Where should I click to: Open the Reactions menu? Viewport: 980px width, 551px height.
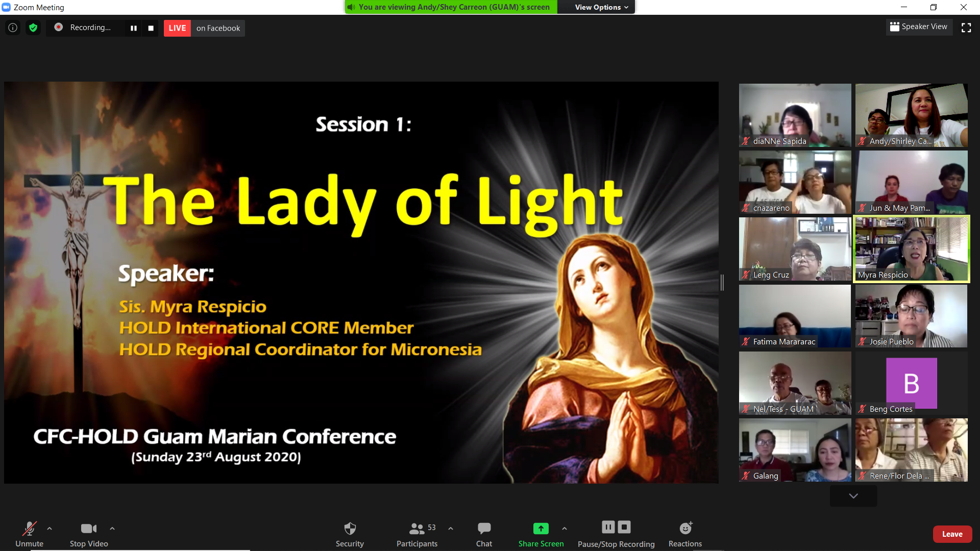(x=685, y=534)
